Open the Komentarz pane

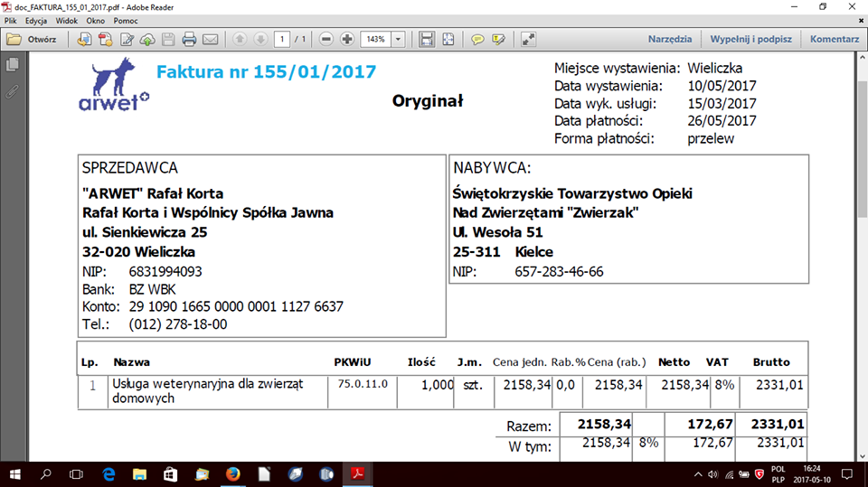(834, 39)
